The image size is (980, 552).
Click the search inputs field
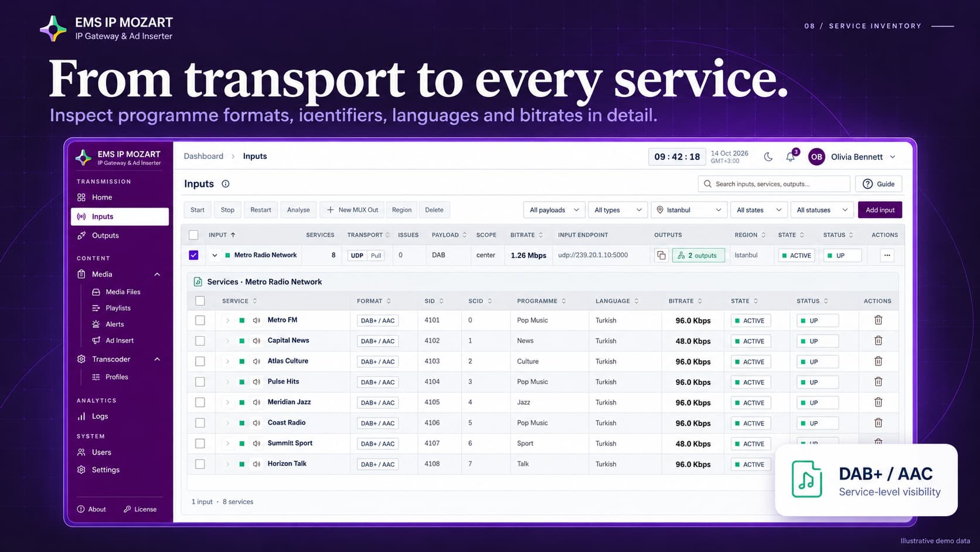coord(774,184)
